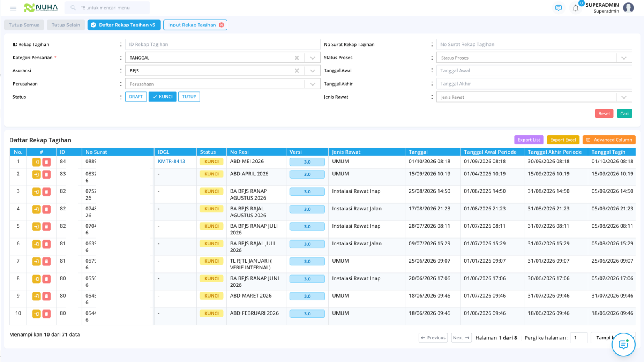The image size is (644, 362).
Task: Toggle the DRAFT status filter
Action: click(x=136, y=97)
